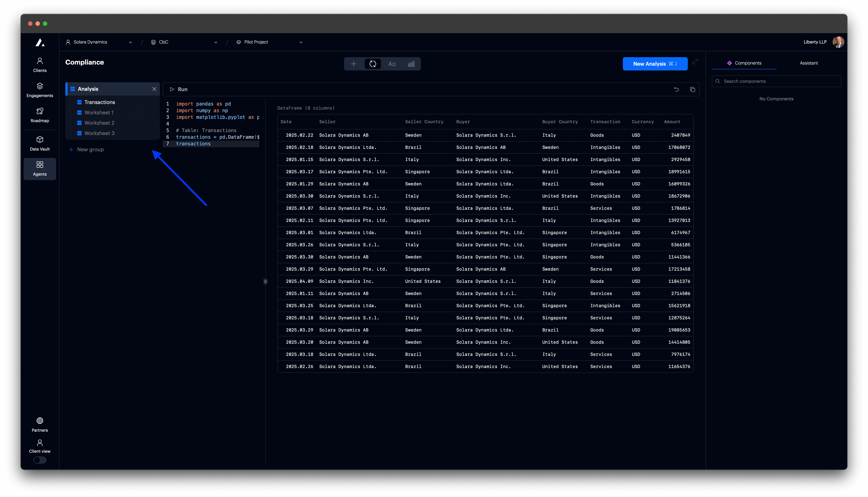Switch to the Assistant tab
This screenshot has width=868, height=497.
point(809,63)
